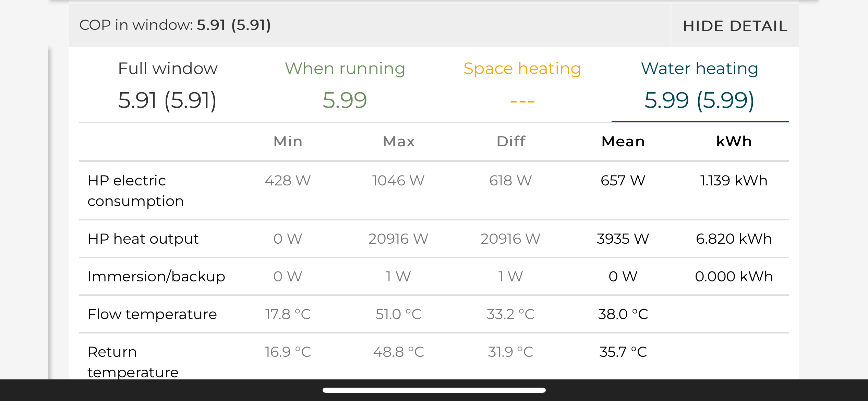The height and width of the screenshot is (401, 868).
Task: Tap the home indicator bar at bottom
Action: coord(434,390)
